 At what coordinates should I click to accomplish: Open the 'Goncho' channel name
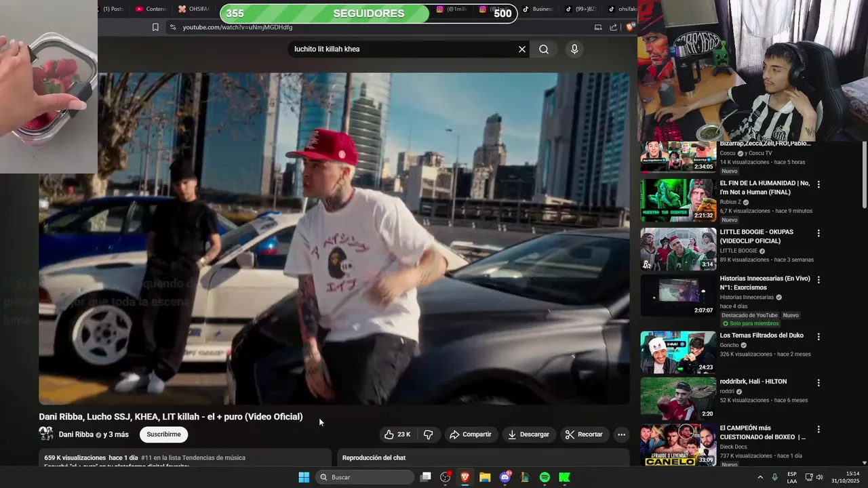(729, 345)
